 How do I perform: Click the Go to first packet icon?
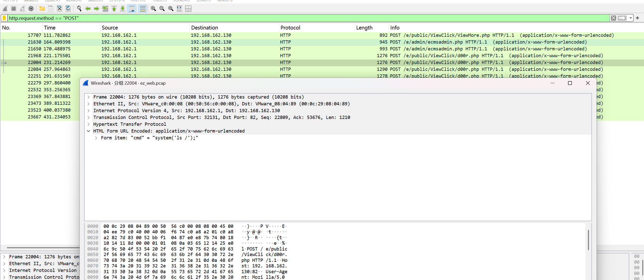[114, 9]
